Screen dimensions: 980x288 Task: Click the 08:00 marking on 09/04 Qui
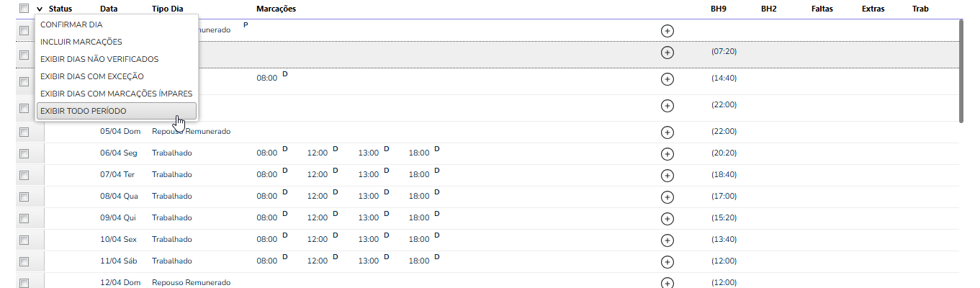coord(266,217)
